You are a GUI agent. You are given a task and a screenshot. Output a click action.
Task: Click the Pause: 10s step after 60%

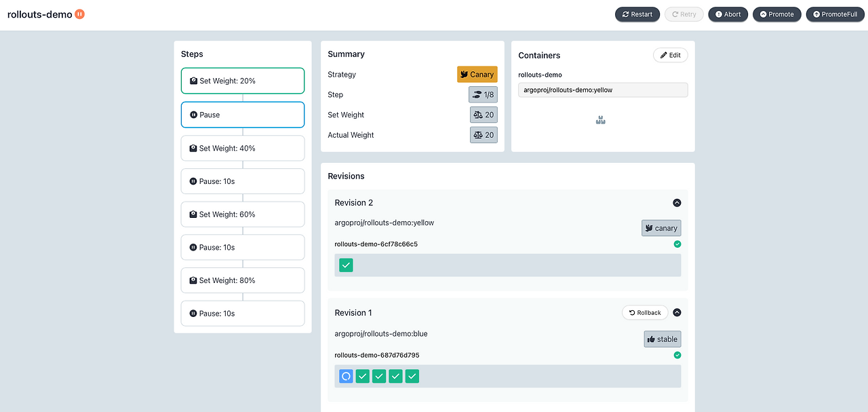pos(243,247)
